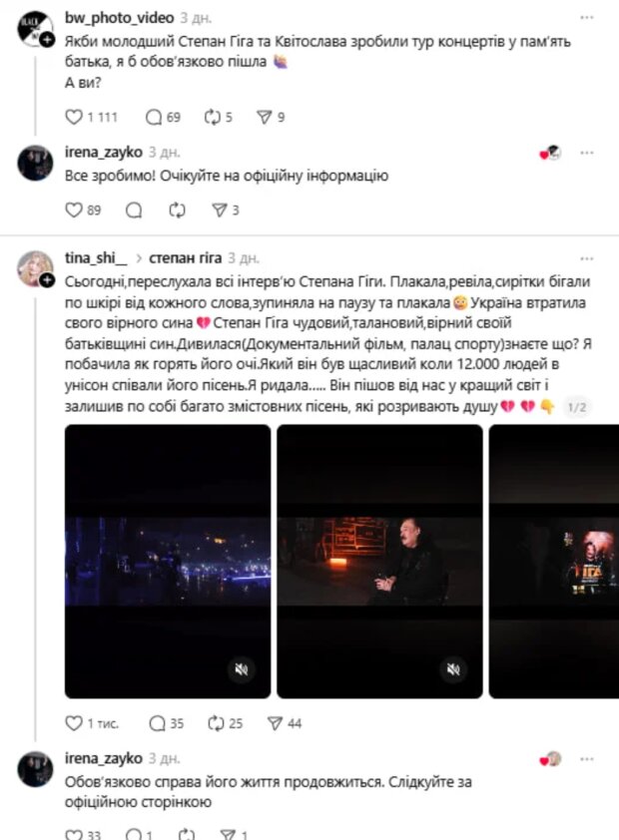The width and height of the screenshot is (619, 840).
Task: Follow bw_photo_video via plus badge on avatar
Action: click(x=48, y=40)
